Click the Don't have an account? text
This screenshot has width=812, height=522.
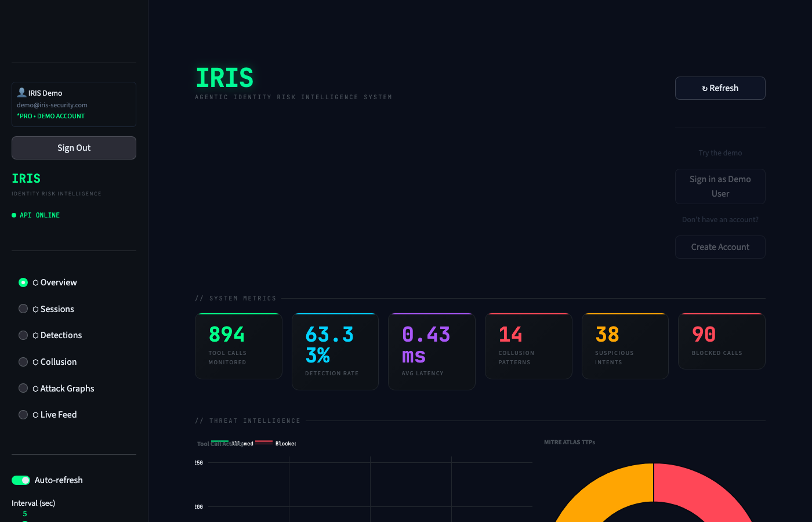(x=720, y=220)
